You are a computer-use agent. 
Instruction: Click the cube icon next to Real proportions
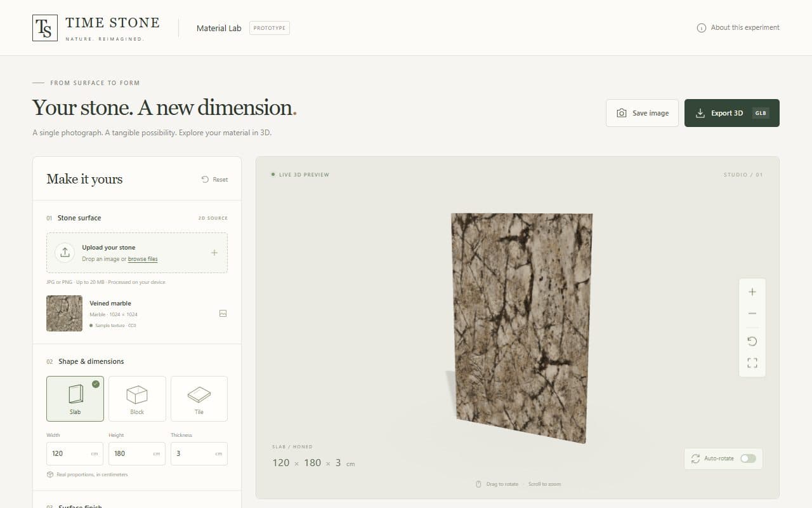click(50, 474)
